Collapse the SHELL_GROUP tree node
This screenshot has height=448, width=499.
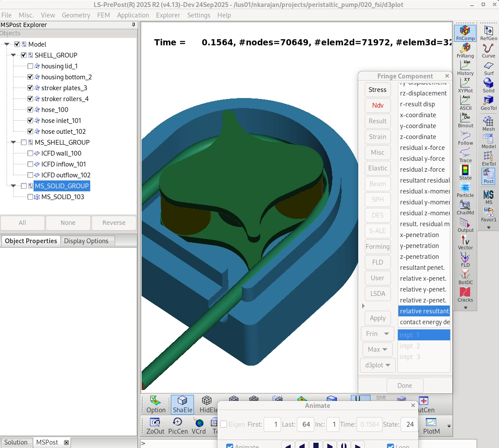point(13,55)
